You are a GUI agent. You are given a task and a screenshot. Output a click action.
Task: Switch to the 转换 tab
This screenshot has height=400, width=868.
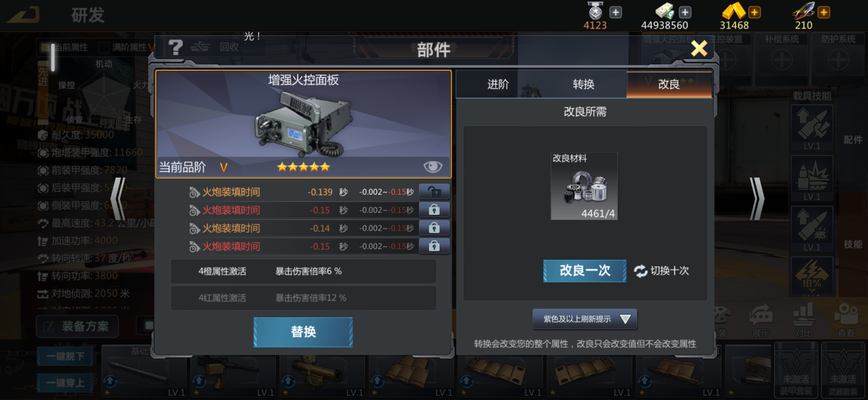click(584, 84)
